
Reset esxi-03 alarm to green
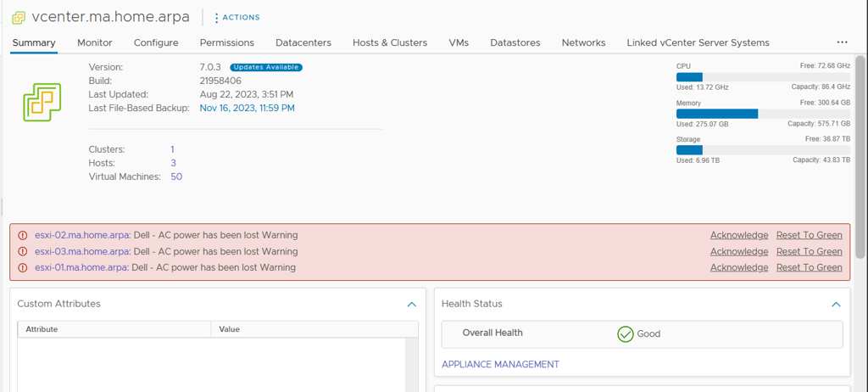810,251
